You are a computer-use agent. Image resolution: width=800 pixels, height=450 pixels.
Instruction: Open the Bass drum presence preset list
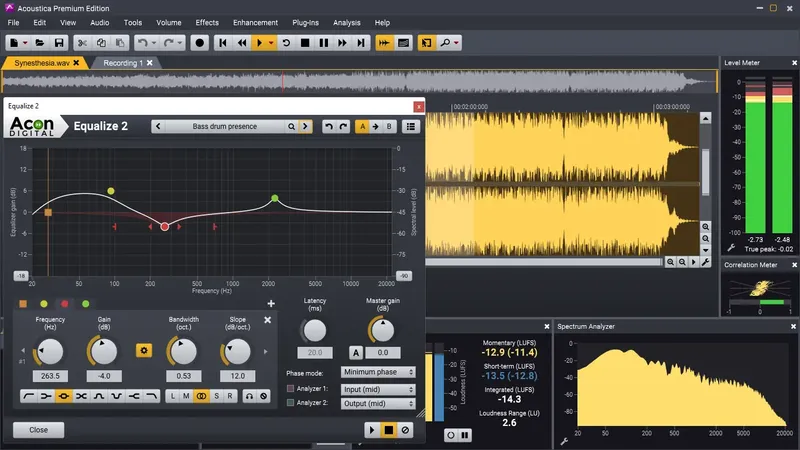[x=224, y=127]
